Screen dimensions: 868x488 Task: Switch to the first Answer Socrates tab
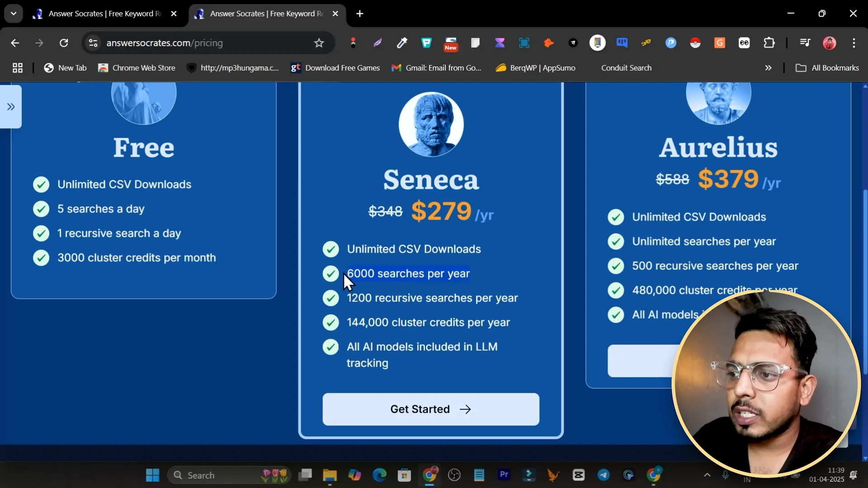pyautogui.click(x=104, y=14)
